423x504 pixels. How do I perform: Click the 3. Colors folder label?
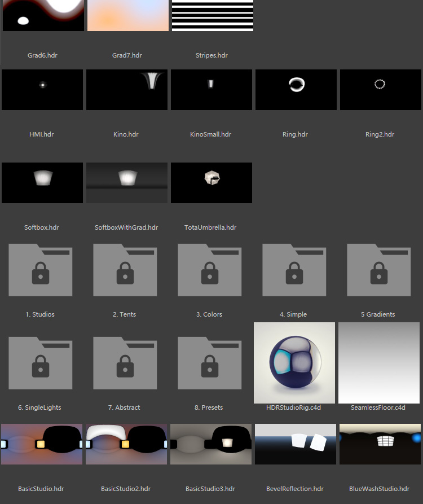[x=209, y=314]
